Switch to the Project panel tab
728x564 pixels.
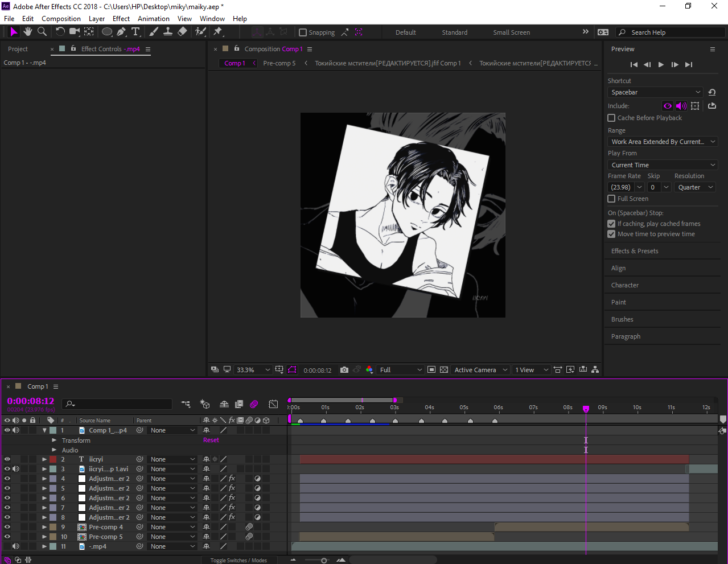18,49
